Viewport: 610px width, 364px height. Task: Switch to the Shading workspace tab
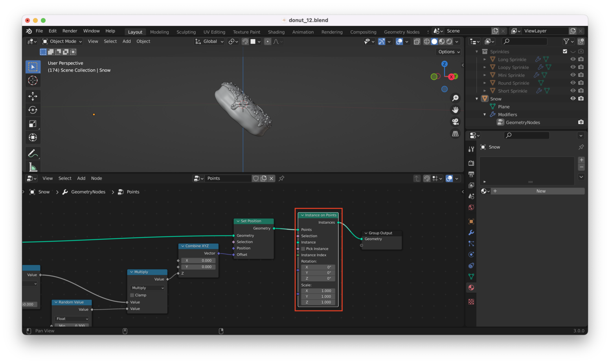tap(276, 32)
